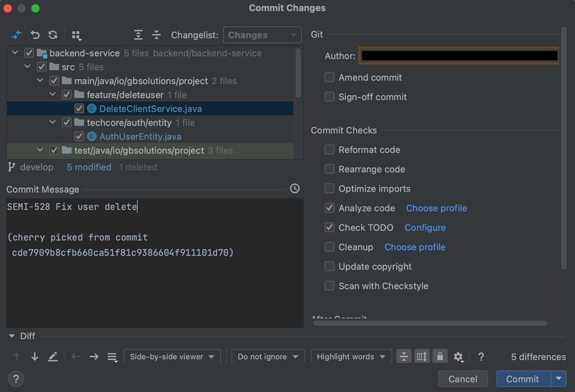Enable Reformat code checkbox
Viewport: 575px width, 392px height.
[x=329, y=149]
